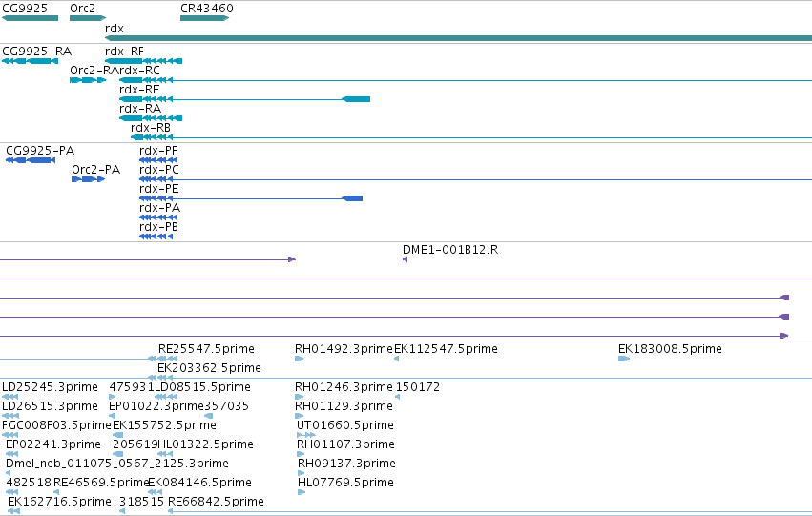Image resolution: width=812 pixels, height=516 pixels.
Task: Click the rdx-PF label
Action: pyautogui.click(x=158, y=151)
